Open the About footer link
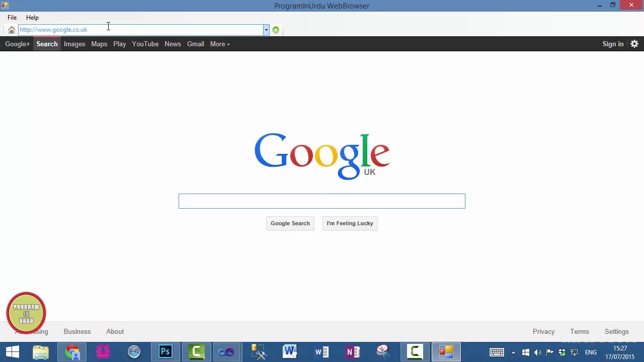Screen dimensions: 644x362 click(x=115, y=332)
